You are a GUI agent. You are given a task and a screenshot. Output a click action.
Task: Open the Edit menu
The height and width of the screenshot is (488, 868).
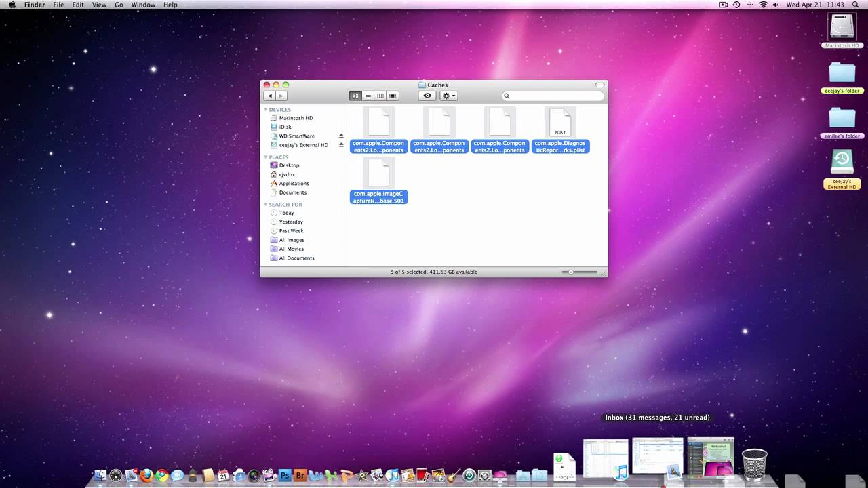78,5
